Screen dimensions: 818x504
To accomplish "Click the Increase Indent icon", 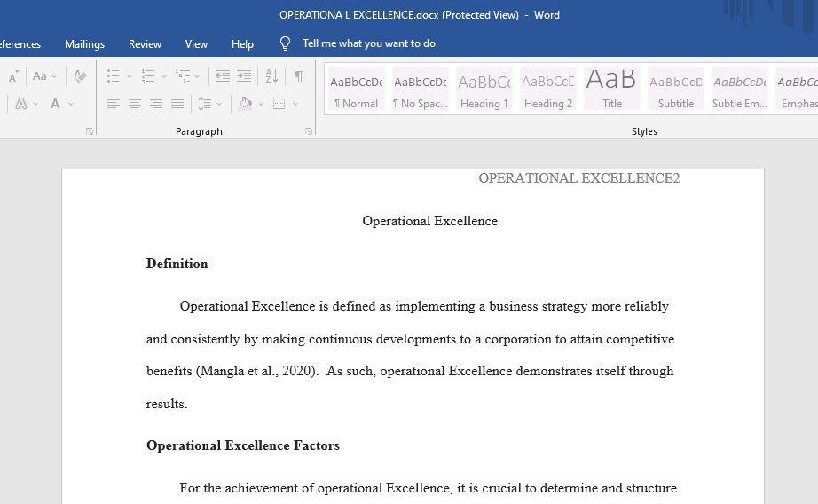I will point(244,76).
